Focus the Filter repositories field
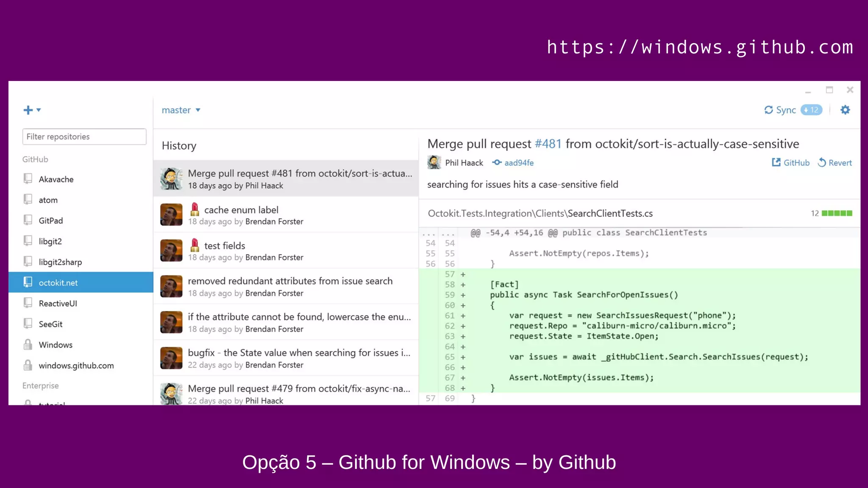 click(x=84, y=136)
